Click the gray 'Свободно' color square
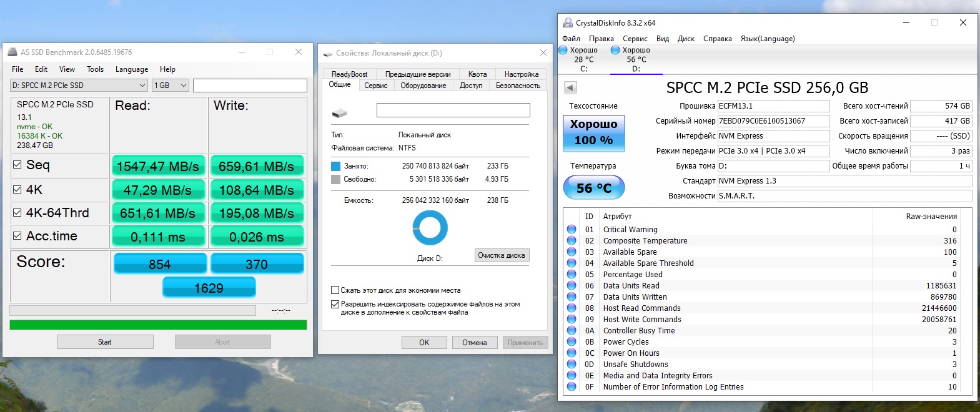 tap(335, 179)
